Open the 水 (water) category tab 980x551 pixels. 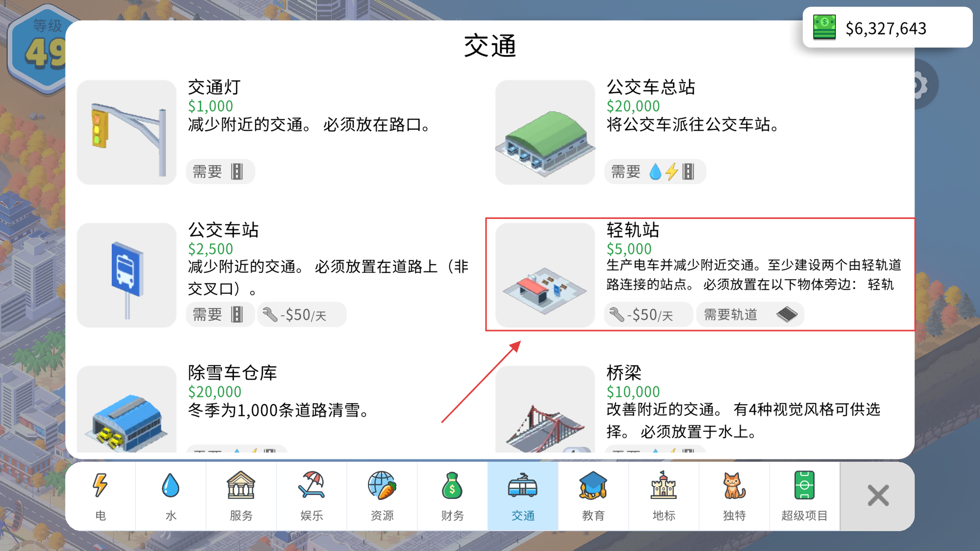pyautogui.click(x=170, y=495)
